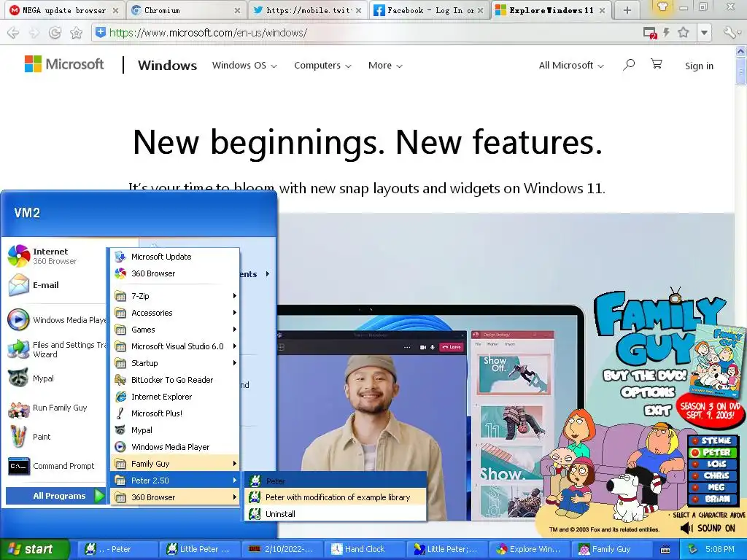Switch to Facebook Log In tab
The image size is (747, 560).
429,10
